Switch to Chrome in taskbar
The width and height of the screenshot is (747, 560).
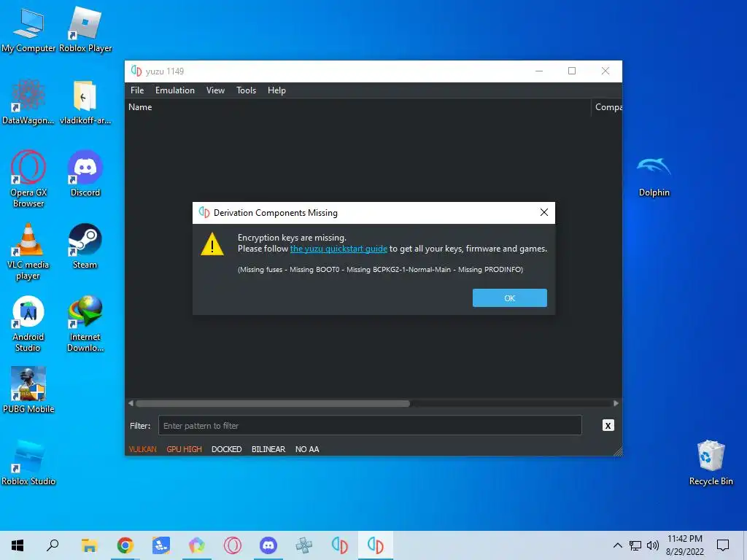click(x=125, y=545)
